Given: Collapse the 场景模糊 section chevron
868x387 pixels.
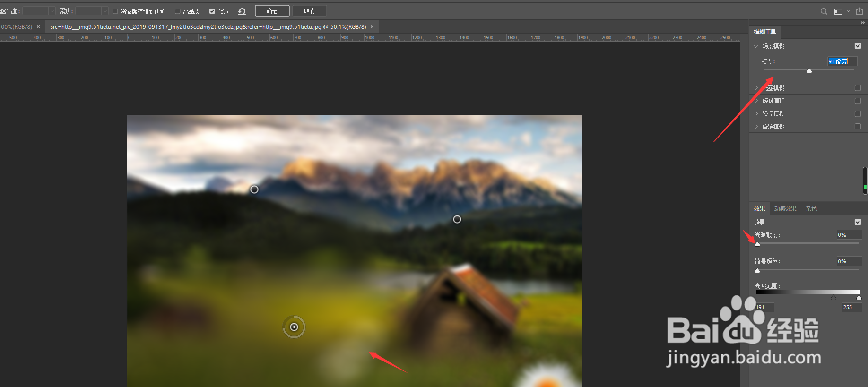Looking at the screenshot, I should point(756,46).
